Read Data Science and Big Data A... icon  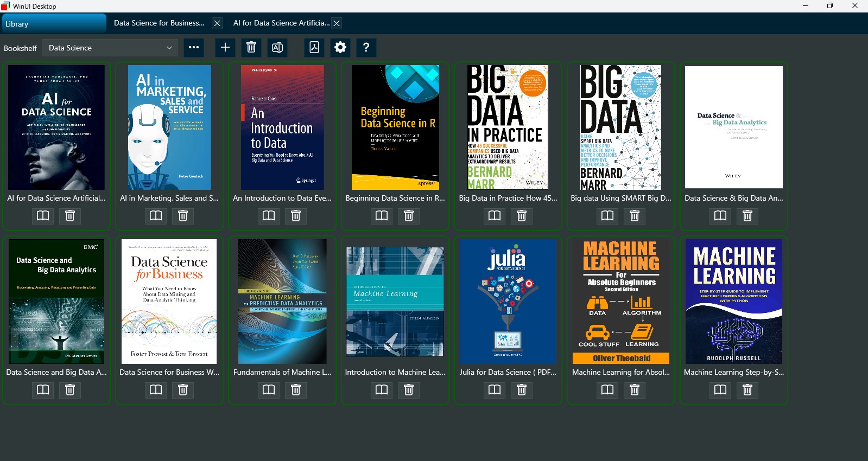43,390
